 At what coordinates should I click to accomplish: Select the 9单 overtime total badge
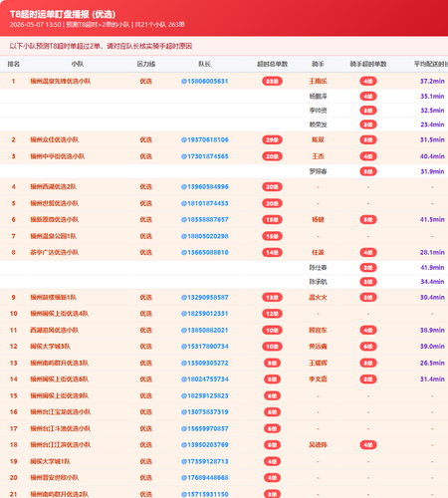point(272,363)
